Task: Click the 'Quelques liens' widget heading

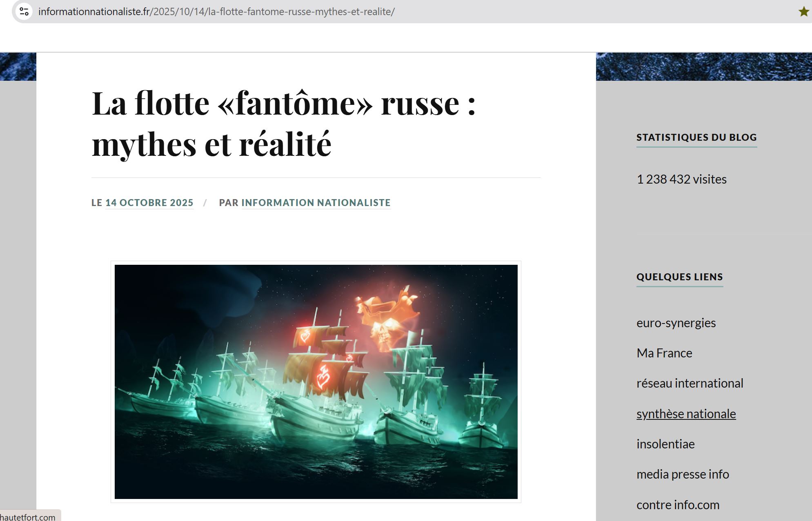Action: click(679, 277)
